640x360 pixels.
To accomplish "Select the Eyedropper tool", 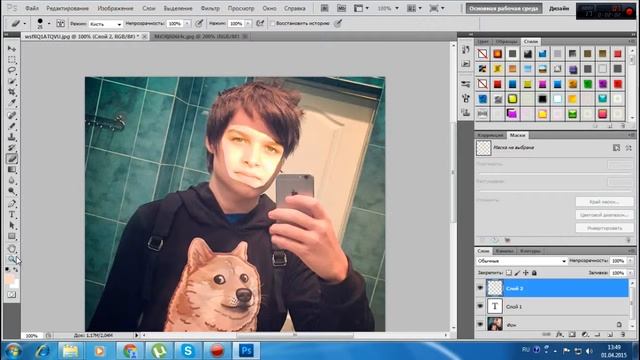I will (x=12, y=102).
